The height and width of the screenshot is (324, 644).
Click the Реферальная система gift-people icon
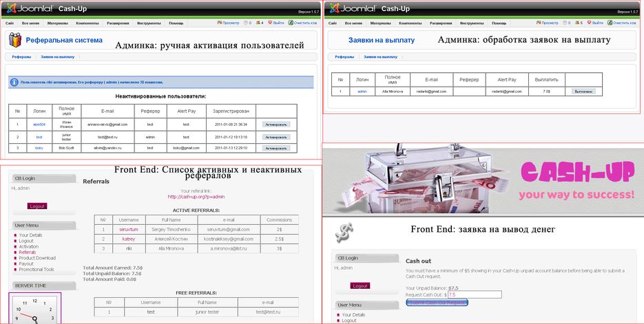[x=14, y=40]
